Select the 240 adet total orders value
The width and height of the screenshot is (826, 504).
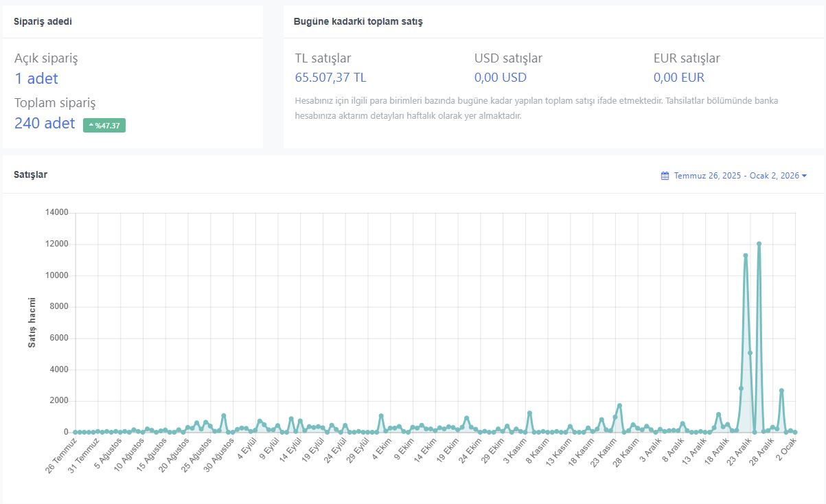click(45, 124)
